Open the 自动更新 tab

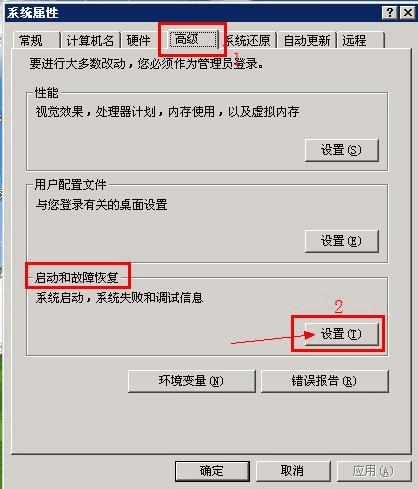click(x=307, y=40)
